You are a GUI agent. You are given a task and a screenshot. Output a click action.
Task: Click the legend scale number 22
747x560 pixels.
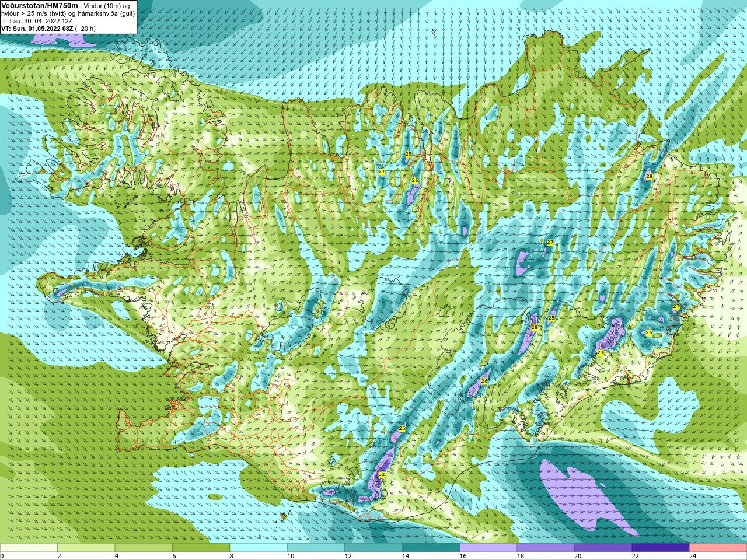pos(636,556)
